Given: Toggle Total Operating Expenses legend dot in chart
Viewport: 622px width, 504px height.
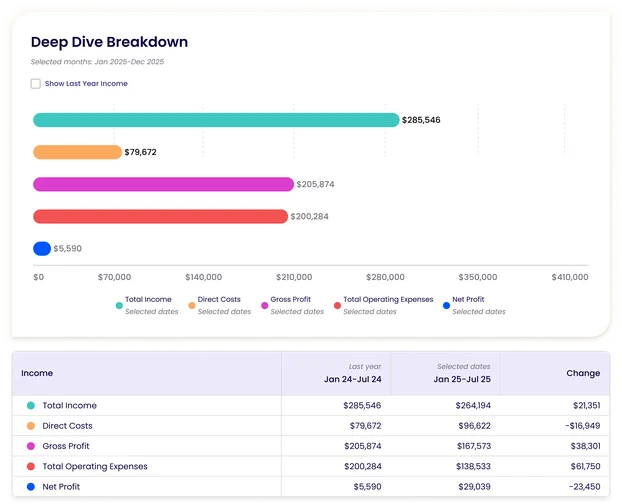Looking at the screenshot, I should pos(337,306).
